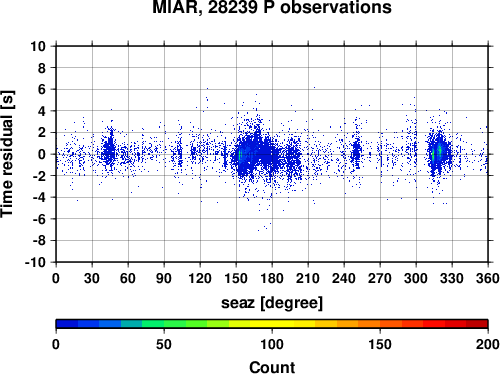500x374 pixels.
Task: Click the x-axis tick label 180
Action: point(272,278)
